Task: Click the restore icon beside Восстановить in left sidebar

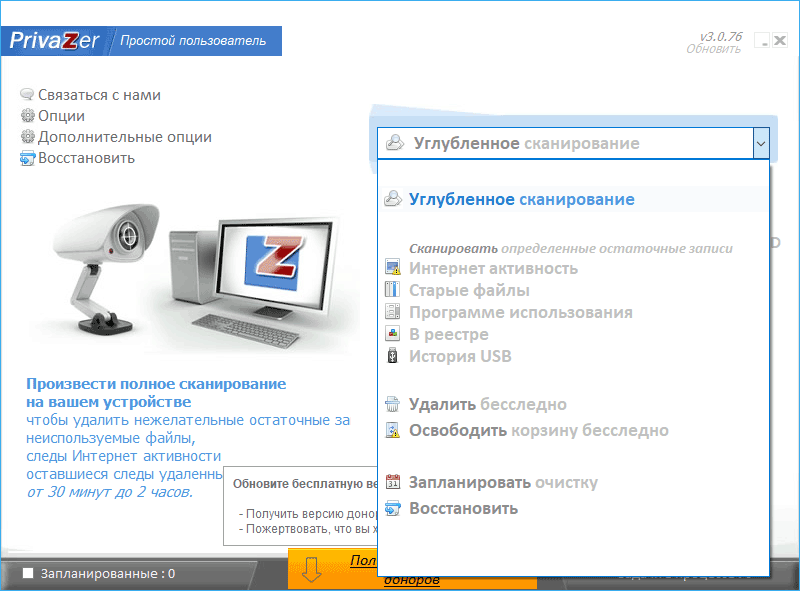Action: coord(28,158)
